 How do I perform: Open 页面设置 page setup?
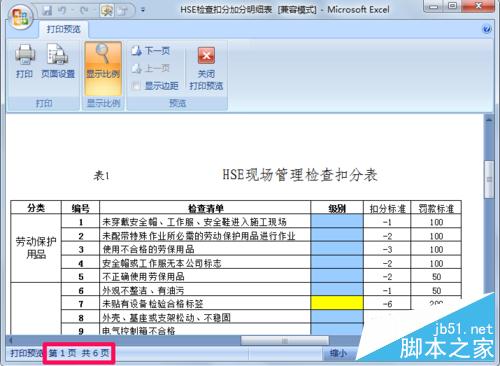tap(58, 62)
